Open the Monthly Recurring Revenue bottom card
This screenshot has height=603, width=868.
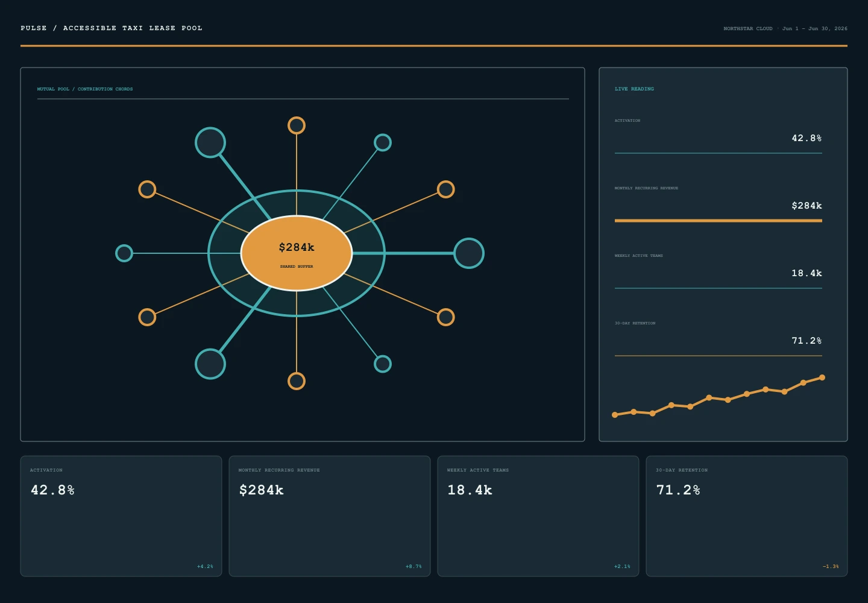pyautogui.click(x=330, y=516)
